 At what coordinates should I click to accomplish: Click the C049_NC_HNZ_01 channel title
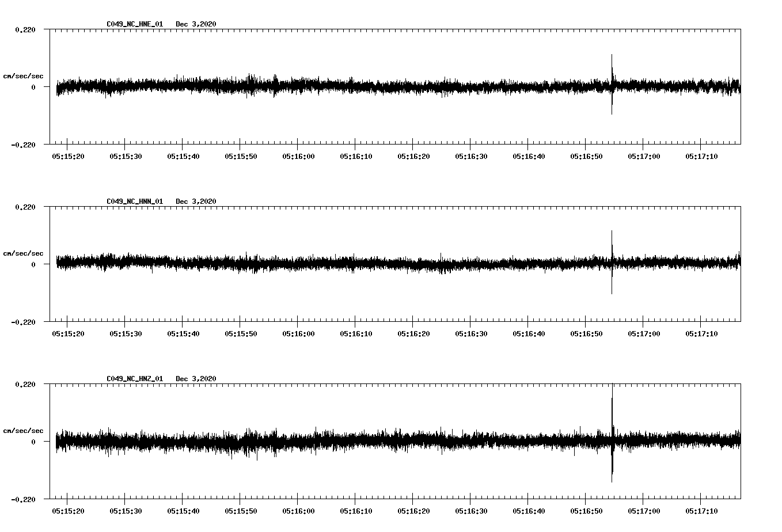[134, 378]
